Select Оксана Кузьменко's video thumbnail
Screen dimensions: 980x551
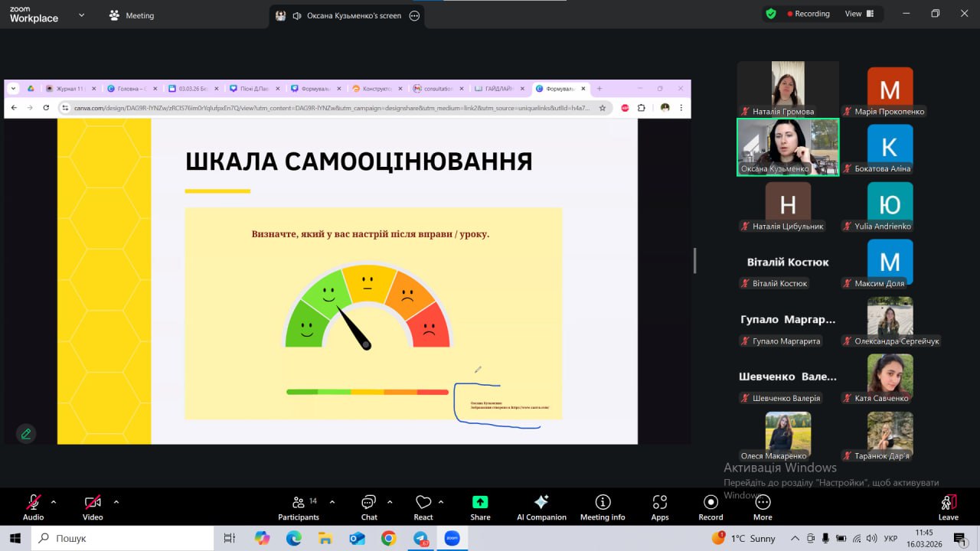tap(788, 147)
